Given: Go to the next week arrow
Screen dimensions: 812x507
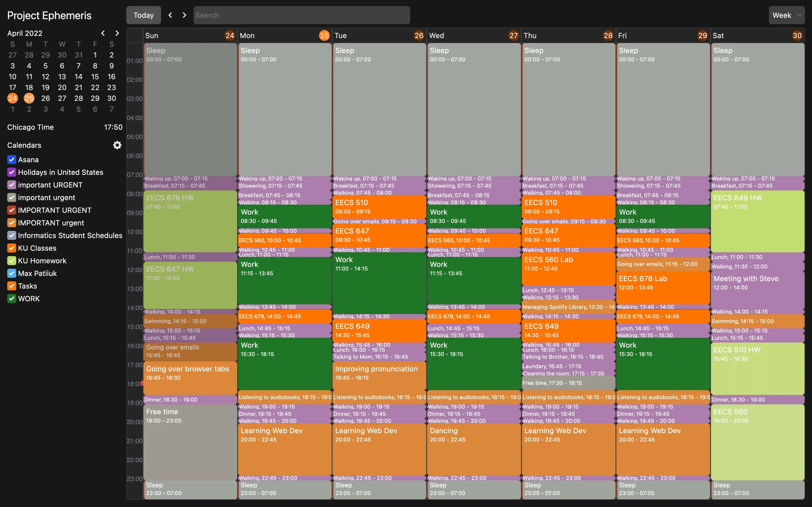Looking at the screenshot, I should [x=184, y=15].
